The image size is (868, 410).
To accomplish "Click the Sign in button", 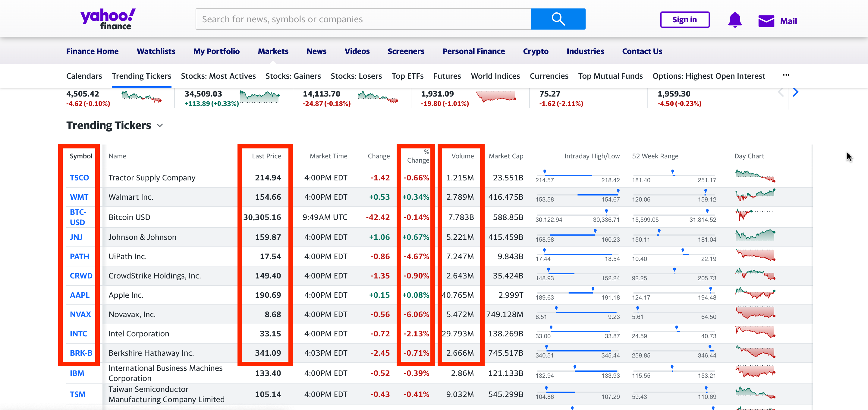I will 684,20.
